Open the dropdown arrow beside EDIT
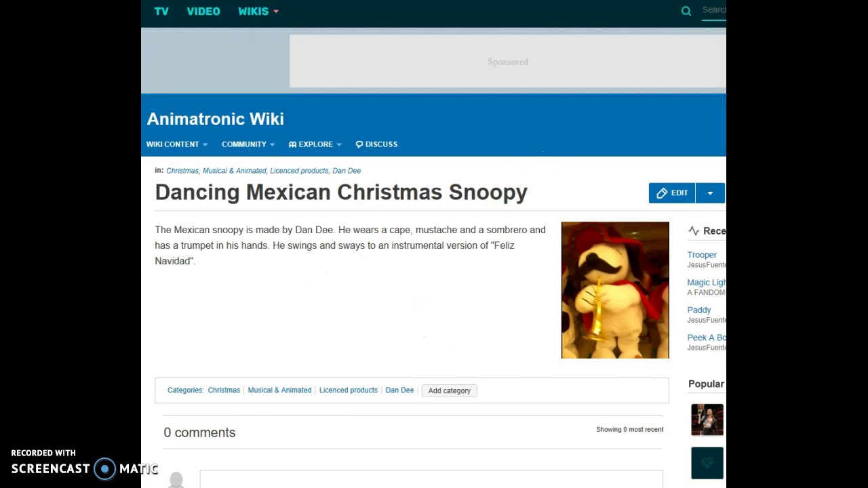868x488 pixels. (x=710, y=193)
